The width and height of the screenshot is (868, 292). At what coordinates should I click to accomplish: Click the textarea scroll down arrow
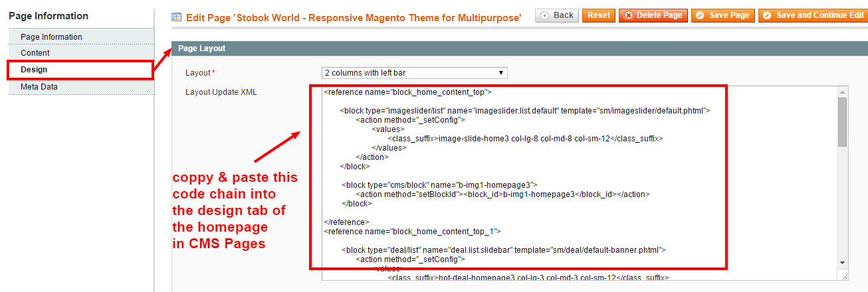point(842,263)
